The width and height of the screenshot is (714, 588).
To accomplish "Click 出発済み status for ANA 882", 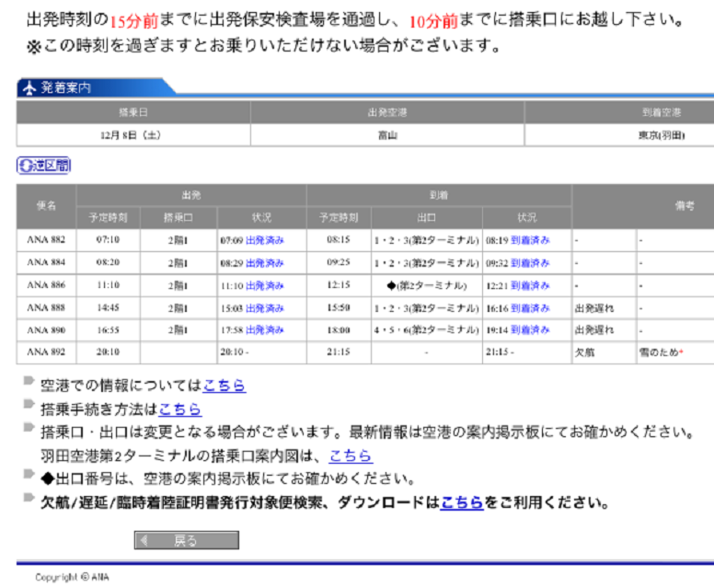I will click(x=265, y=240).
